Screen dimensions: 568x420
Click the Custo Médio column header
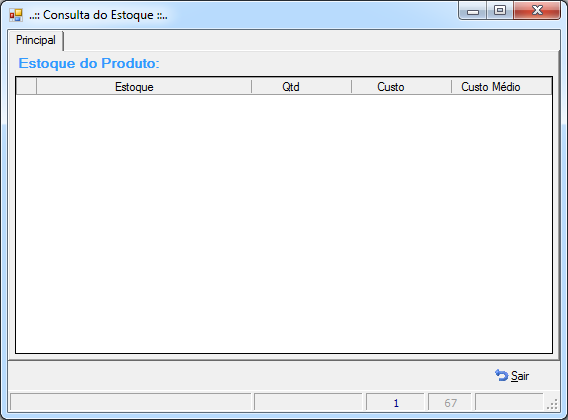coord(501,87)
